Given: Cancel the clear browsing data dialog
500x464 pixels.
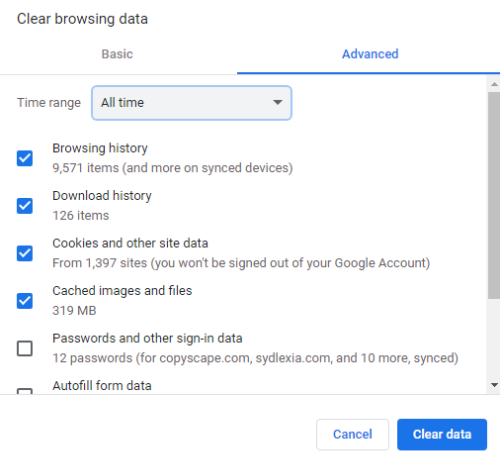Looking at the screenshot, I should pos(352,434).
